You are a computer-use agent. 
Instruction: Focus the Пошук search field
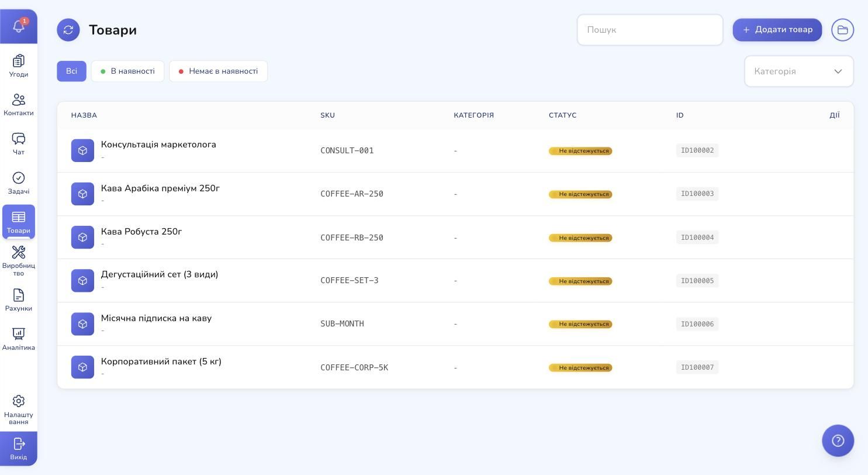[650, 30]
